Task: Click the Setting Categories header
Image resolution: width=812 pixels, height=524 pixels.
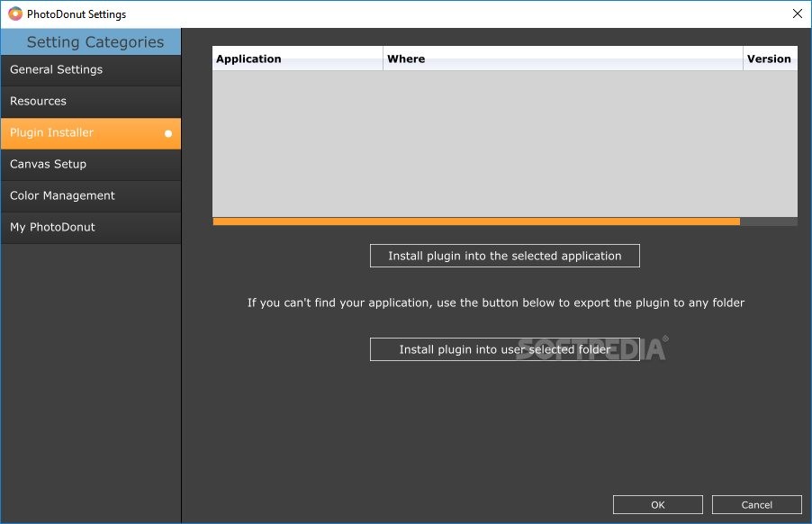Action: tap(91, 42)
